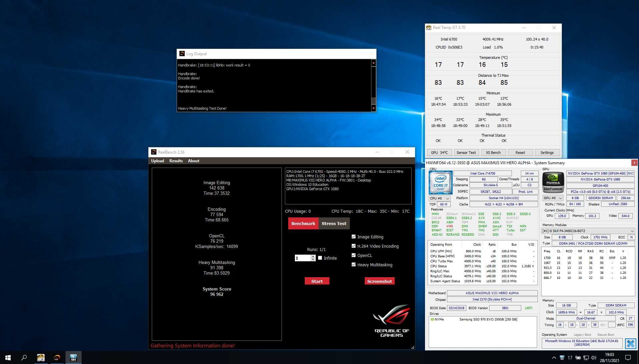The width and height of the screenshot is (639, 364).
Task: Close the RealBench window
Action: (x=407, y=152)
